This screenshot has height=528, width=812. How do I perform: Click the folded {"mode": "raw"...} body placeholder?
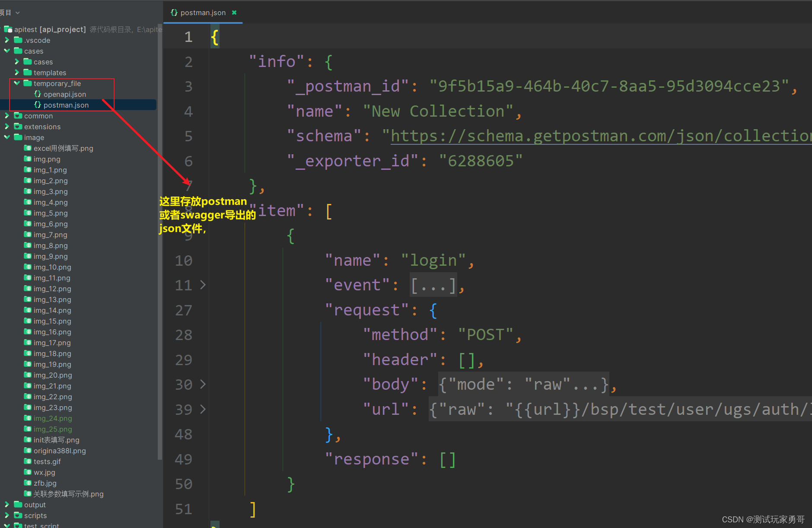[524, 385]
